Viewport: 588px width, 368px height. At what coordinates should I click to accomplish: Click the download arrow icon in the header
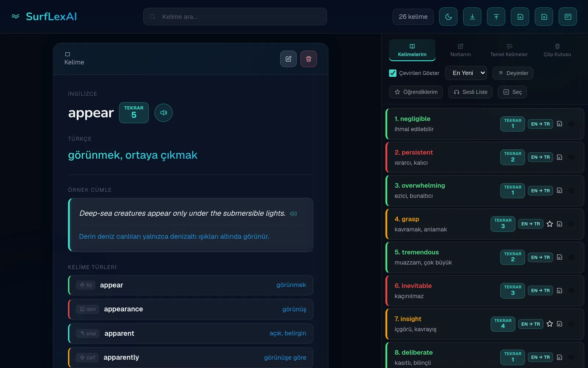coord(472,17)
